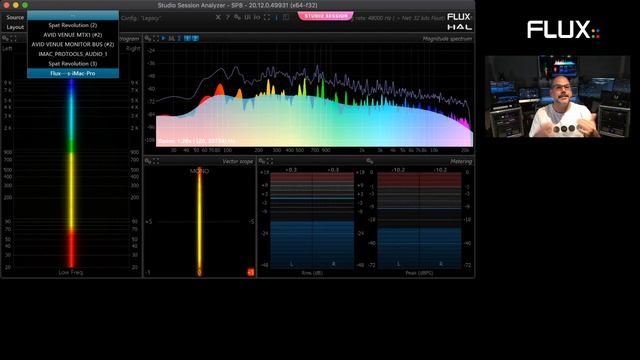Select the blank dash entry atop source list

(73, 16)
